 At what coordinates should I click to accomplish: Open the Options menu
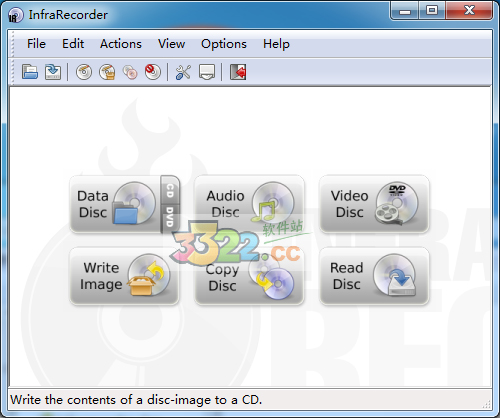point(224,44)
